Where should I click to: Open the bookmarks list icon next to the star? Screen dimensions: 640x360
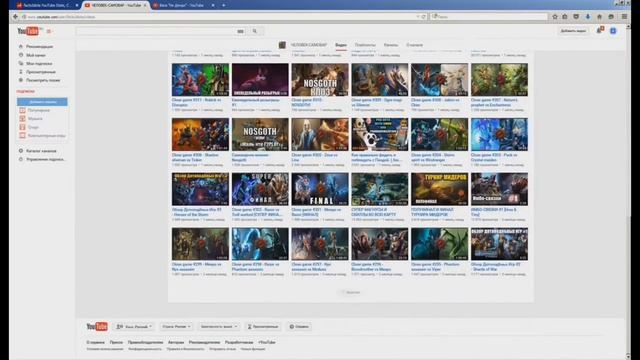point(564,17)
